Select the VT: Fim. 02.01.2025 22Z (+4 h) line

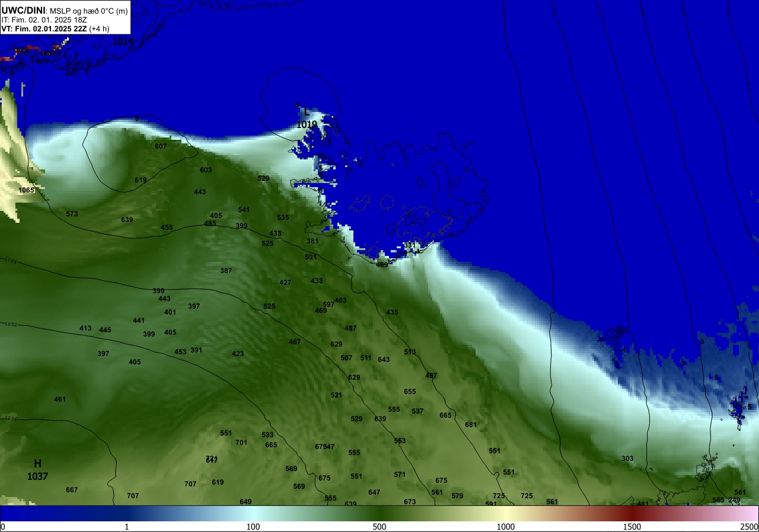(55, 28)
